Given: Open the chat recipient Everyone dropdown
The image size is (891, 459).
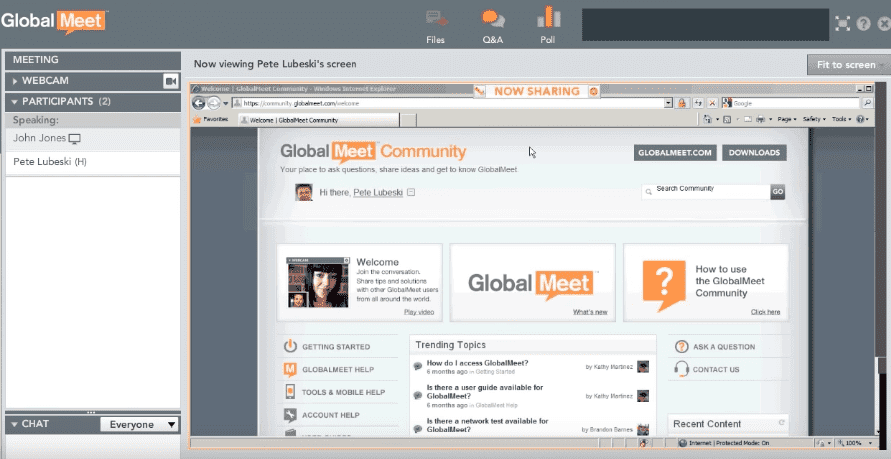Looking at the screenshot, I should point(139,425).
